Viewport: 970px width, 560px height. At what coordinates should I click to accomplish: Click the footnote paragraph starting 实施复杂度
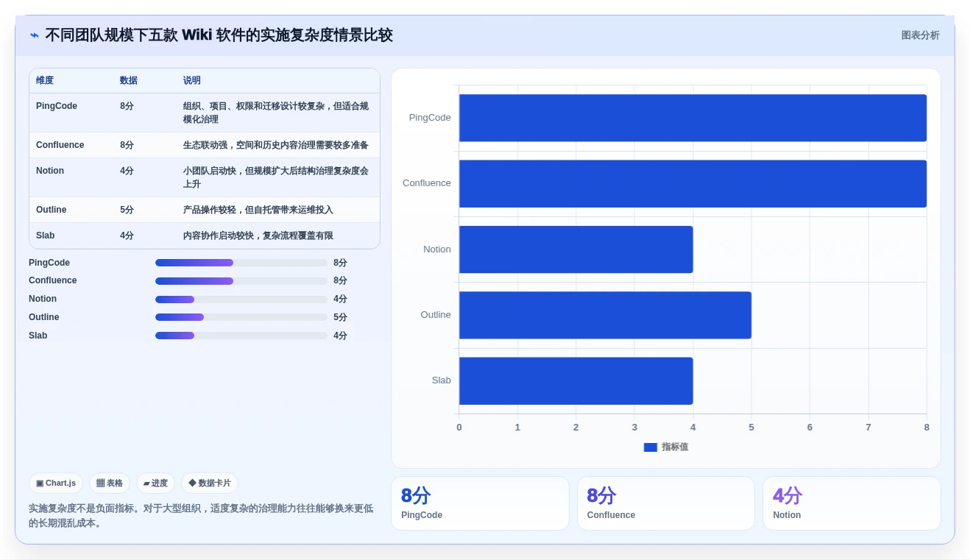coord(201,516)
